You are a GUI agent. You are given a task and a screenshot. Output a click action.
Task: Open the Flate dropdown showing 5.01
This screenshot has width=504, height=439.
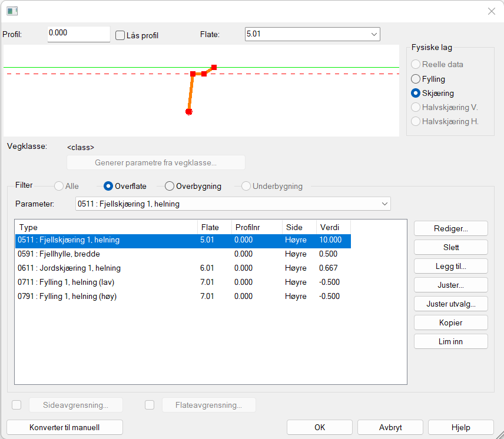312,34
